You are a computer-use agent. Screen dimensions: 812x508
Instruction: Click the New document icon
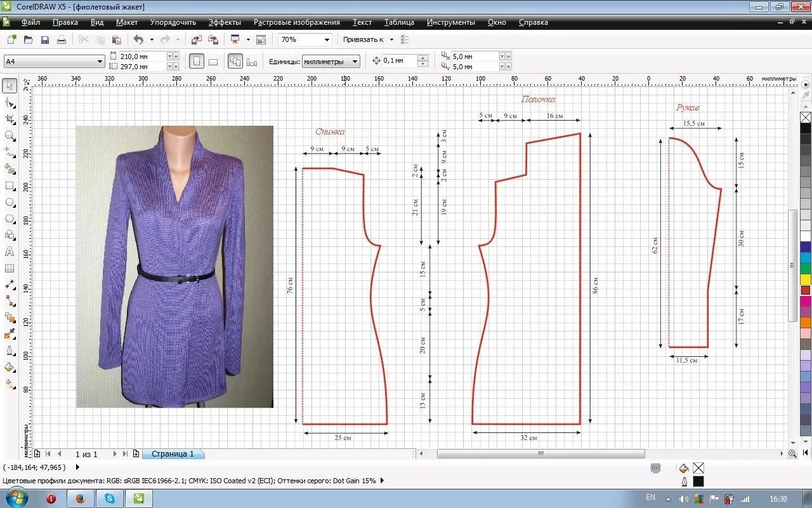(x=11, y=39)
